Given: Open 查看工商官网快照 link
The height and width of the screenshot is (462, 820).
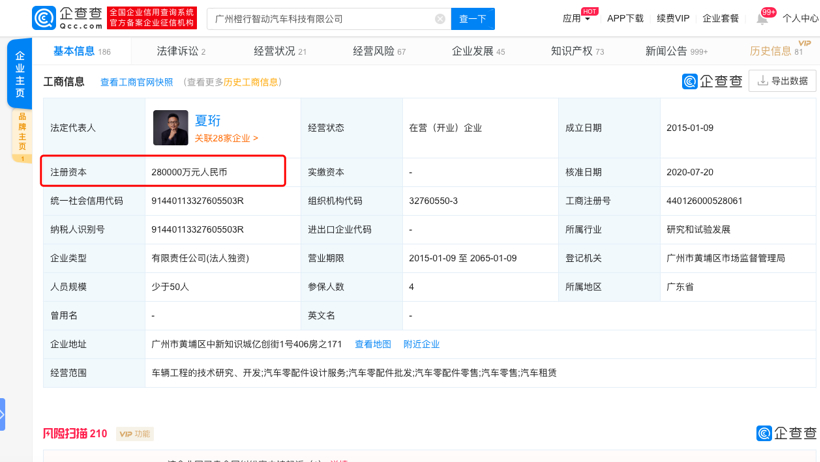Looking at the screenshot, I should (136, 82).
